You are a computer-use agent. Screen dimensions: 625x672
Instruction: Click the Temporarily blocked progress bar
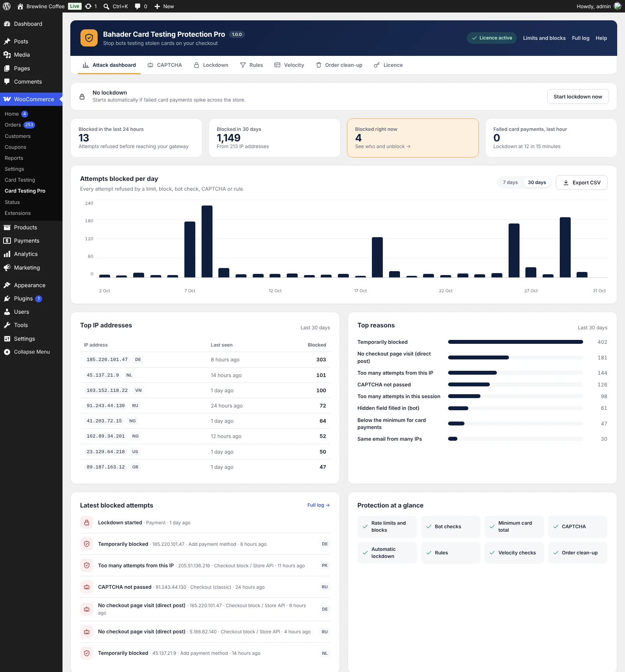click(x=515, y=342)
